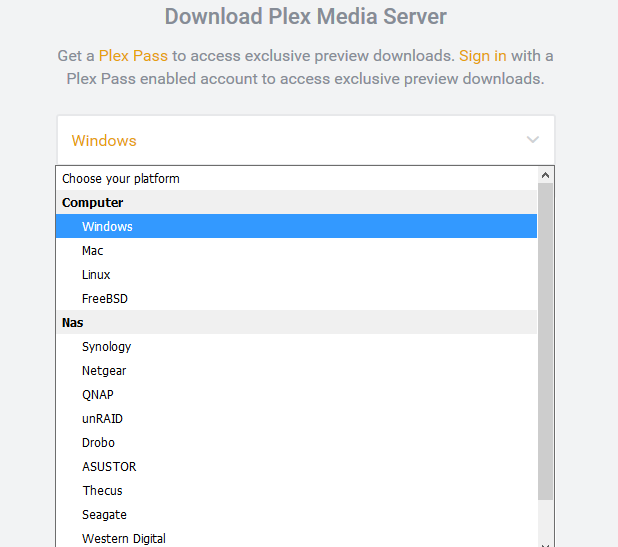Click the scrollbar up arrow
Viewport: 618px width, 547px height.
pyautogui.click(x=546, y=175)
